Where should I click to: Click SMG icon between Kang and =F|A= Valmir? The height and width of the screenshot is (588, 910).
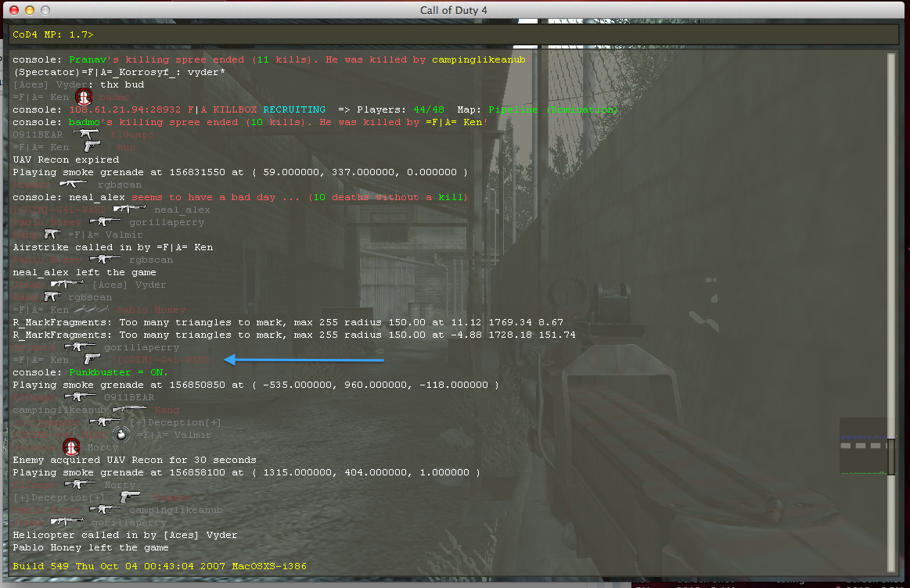(x=52, y=234)
